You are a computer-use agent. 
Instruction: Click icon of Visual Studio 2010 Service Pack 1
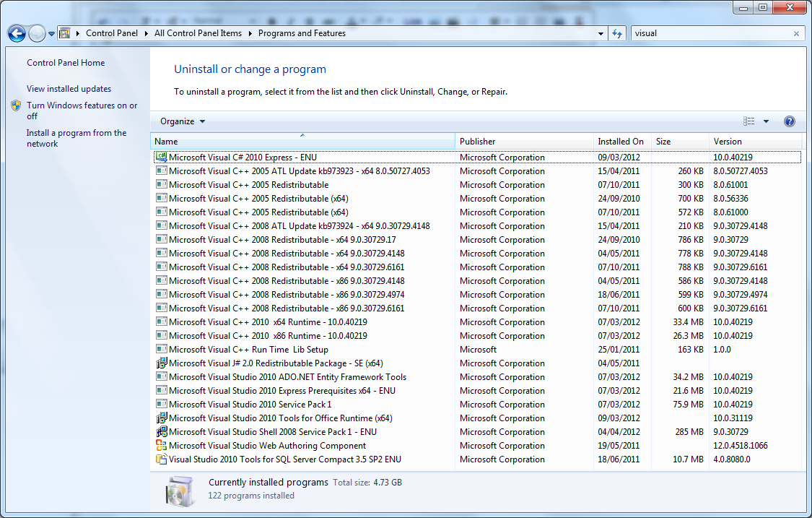click(x=162, y=404)
